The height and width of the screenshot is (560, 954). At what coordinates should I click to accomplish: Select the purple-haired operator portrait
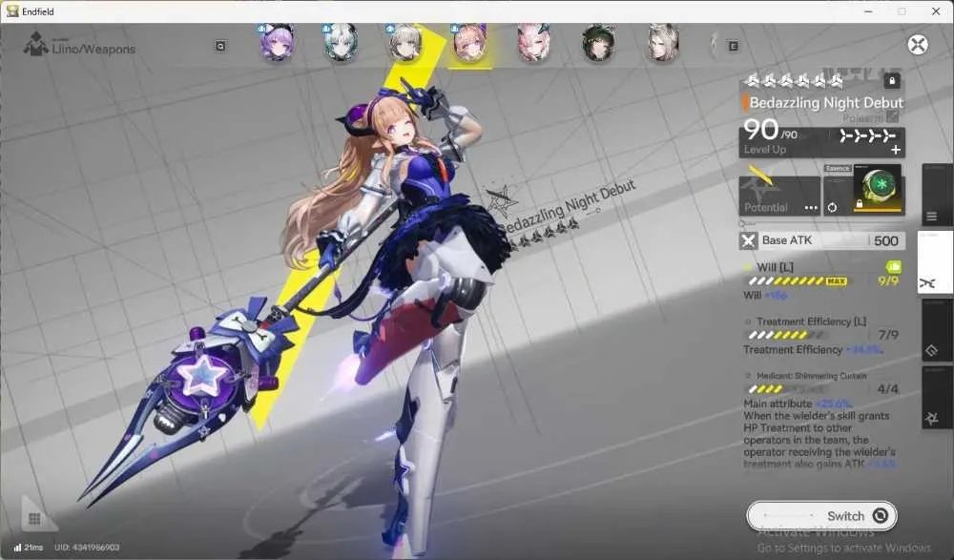[x=277, y=43]
